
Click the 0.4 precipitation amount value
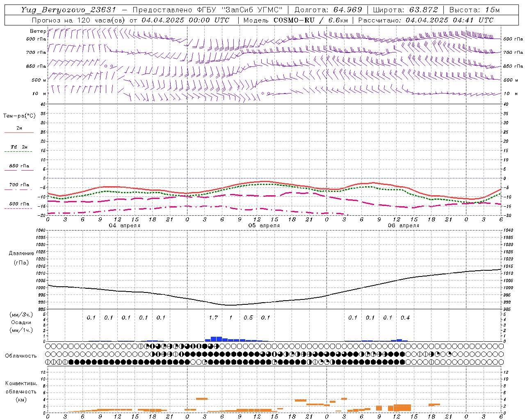(x=405, y=317)
